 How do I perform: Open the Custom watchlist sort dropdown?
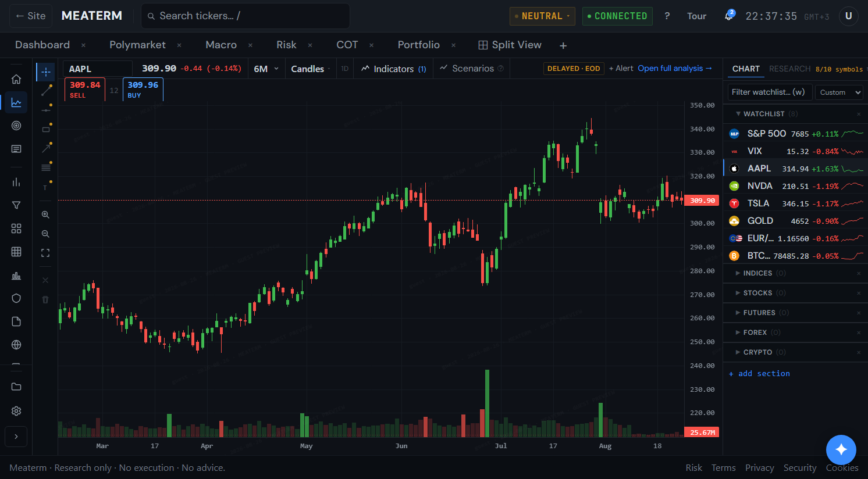[x=839, y=92]
